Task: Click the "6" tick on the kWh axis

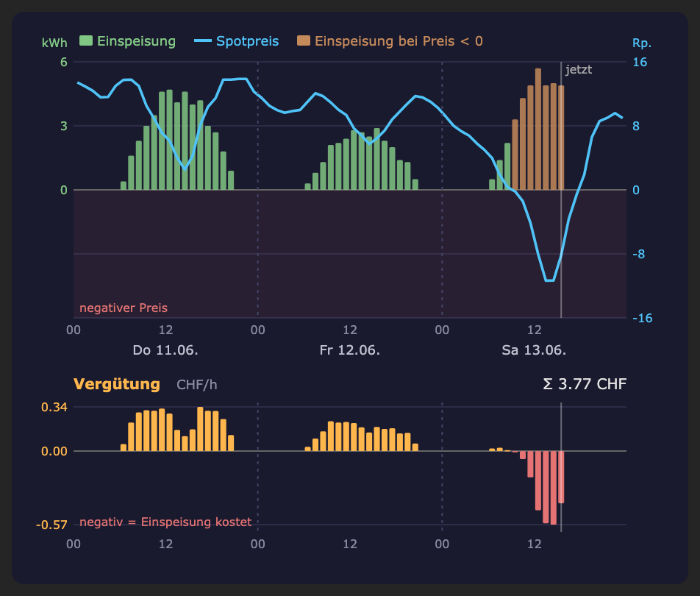Action: coord(64,62)
